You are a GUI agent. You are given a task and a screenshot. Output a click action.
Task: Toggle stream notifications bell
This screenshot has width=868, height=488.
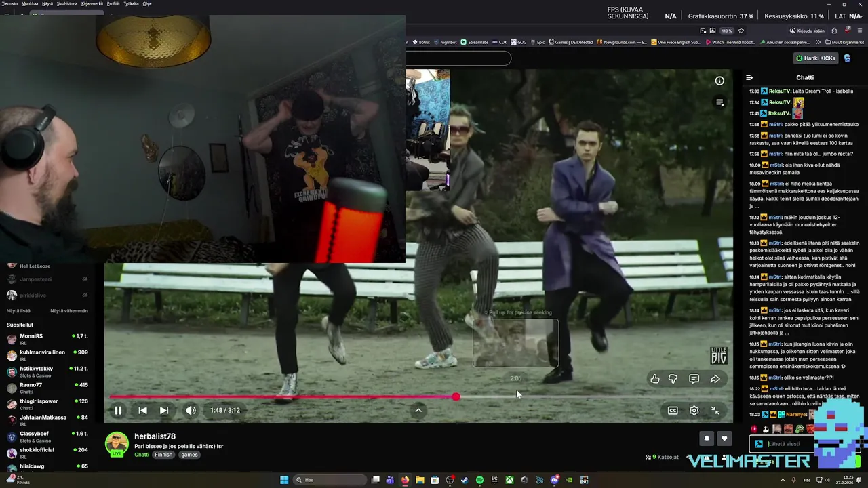[707, 439]
